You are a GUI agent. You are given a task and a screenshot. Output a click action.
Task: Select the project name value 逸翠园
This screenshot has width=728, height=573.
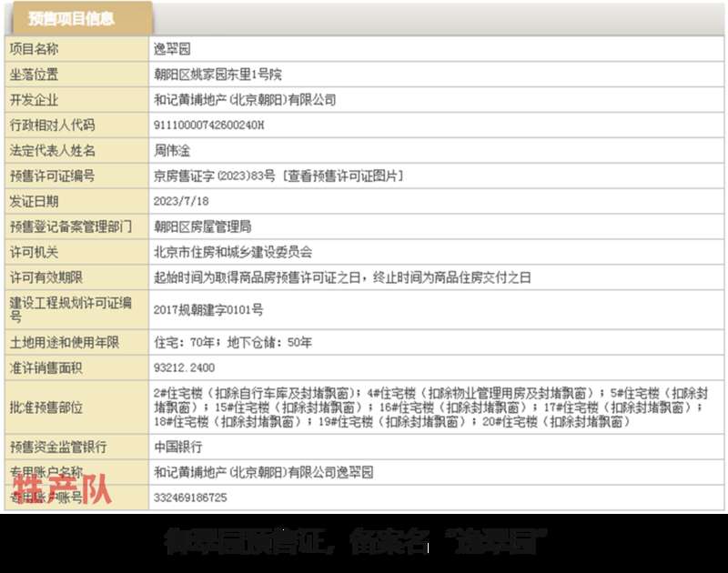172,49
